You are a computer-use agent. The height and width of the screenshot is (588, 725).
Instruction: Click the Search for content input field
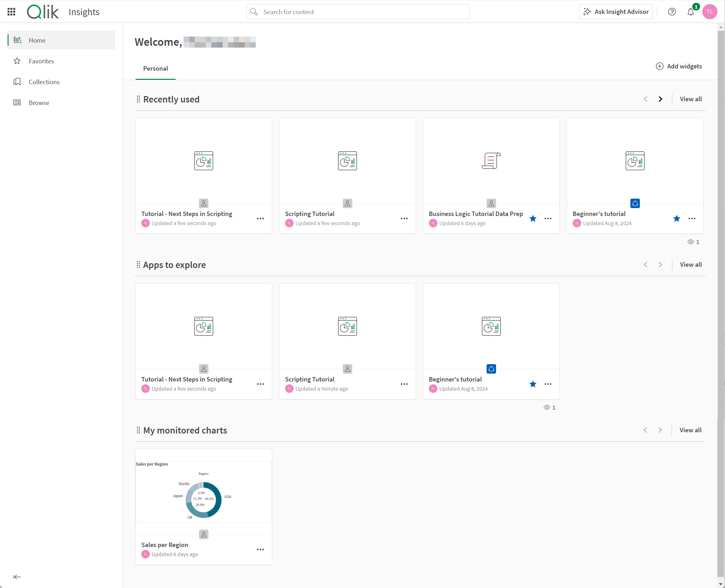pyautogui.click(x=358, y=11)
